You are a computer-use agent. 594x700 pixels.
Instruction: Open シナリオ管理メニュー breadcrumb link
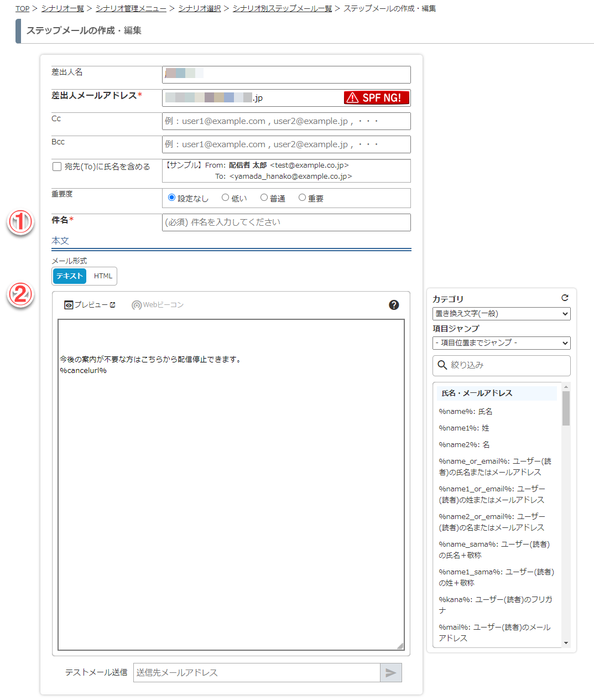pos(131,8)
